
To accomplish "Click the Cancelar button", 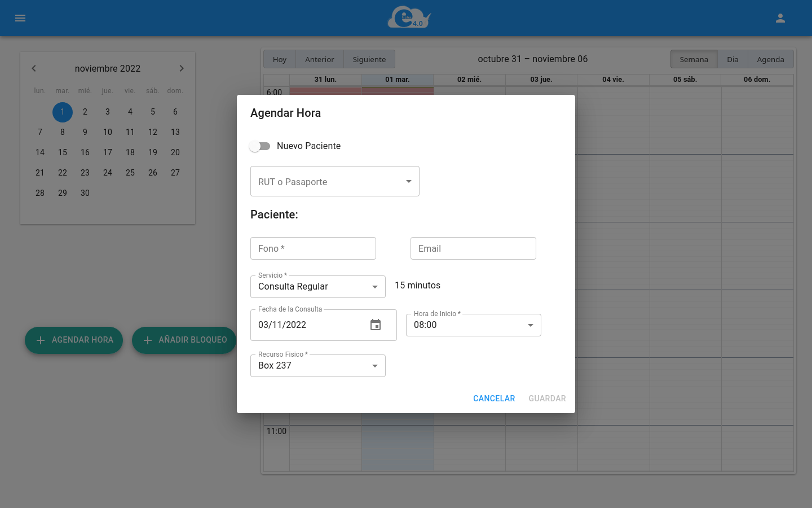I will click(x=493, y=398).
